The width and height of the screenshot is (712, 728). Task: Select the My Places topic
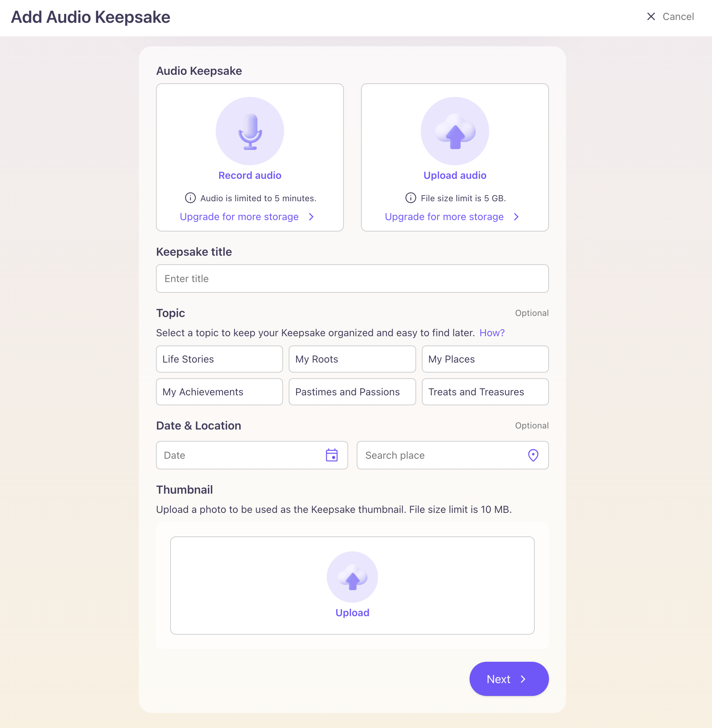485,359
